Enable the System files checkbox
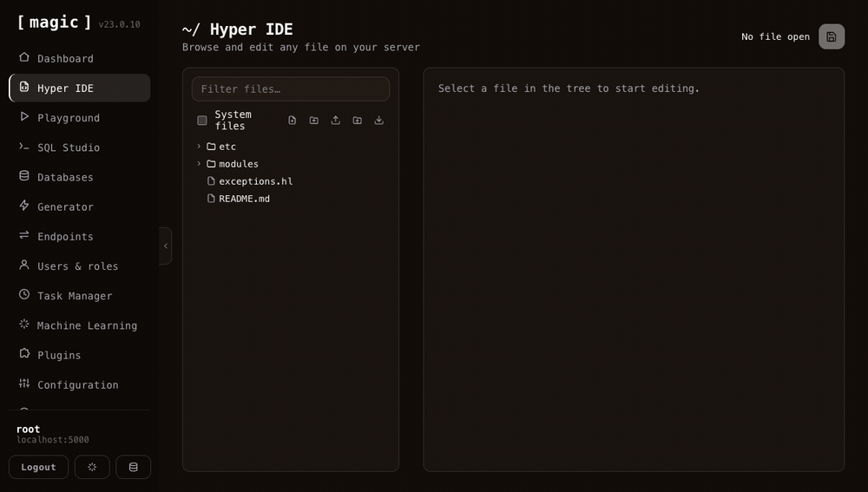The width and height of the screenshot is (868, 492). pyautogui.click(x=202, y=120)
